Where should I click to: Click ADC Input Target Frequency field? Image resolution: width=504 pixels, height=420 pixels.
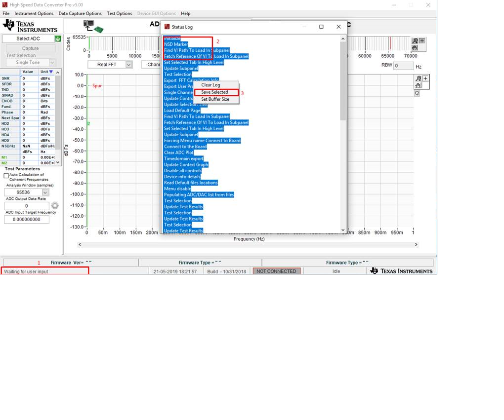coord(27,220)
